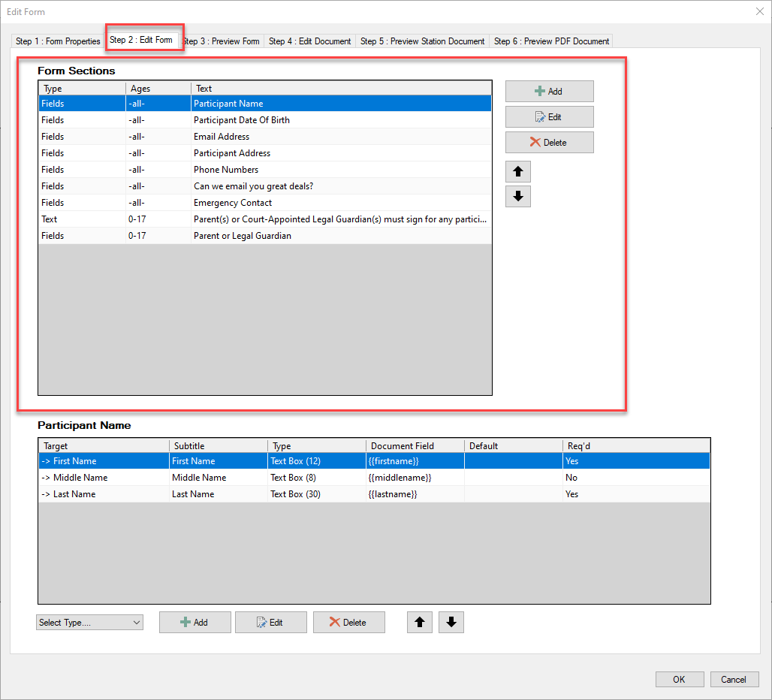Click 'No' required cell for Middle Name
Viewport: 772px width, 700px height.
click(636, 478)
